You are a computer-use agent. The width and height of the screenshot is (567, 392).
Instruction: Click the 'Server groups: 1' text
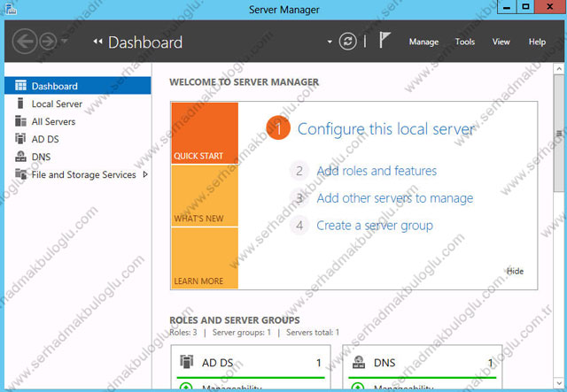pos(242,333)
